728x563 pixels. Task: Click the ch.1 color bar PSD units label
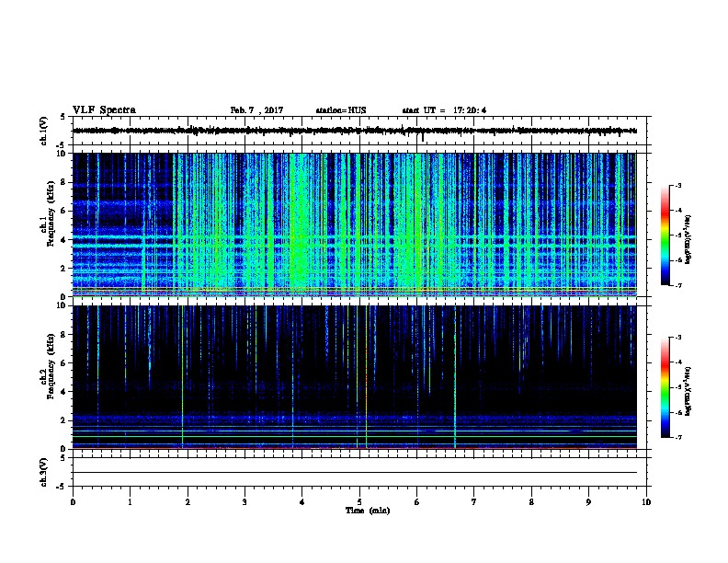[688, 239]
